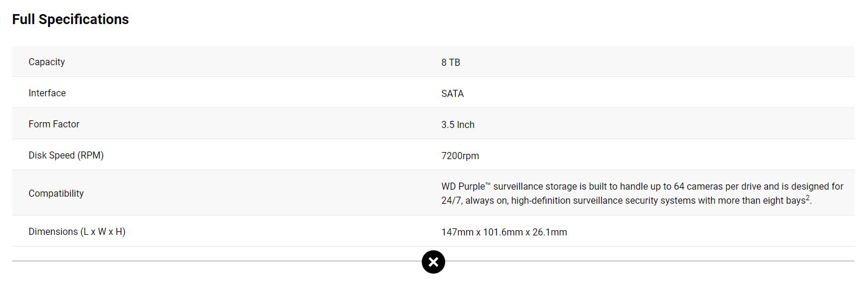Image resolution: width=868 pixels, height=283 pixels.
Task: Select the Capacity row label
Action: tap(46, 62)
